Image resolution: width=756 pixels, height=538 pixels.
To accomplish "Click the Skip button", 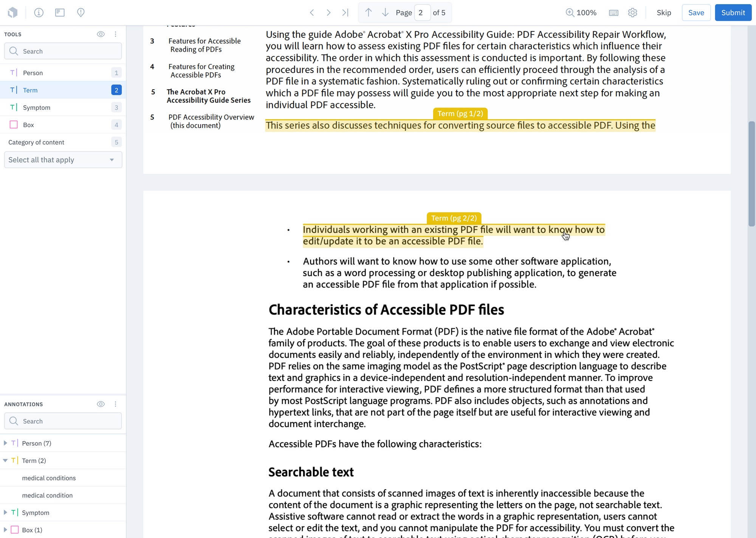I will pyautogui.click(x=664, y=12).
